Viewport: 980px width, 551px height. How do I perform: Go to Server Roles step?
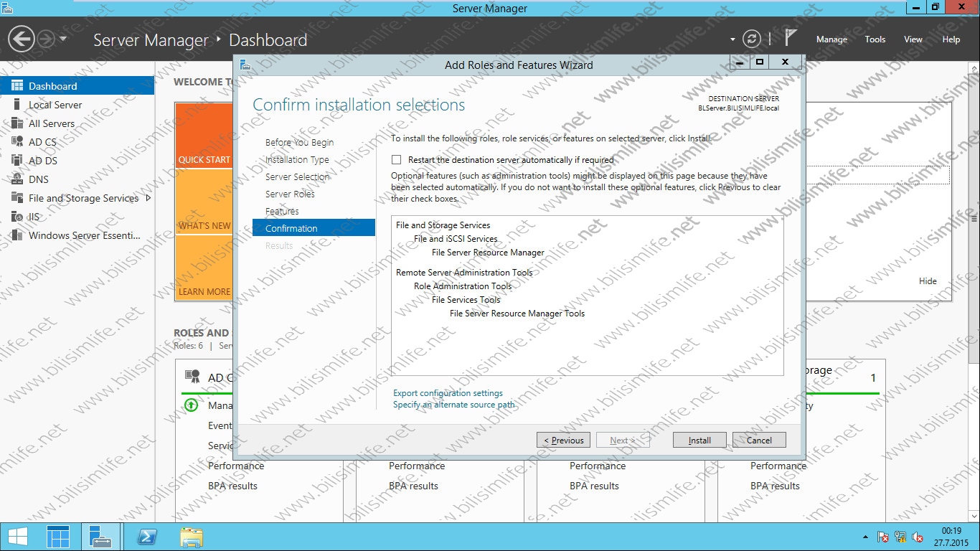click(x=290, y=194)
